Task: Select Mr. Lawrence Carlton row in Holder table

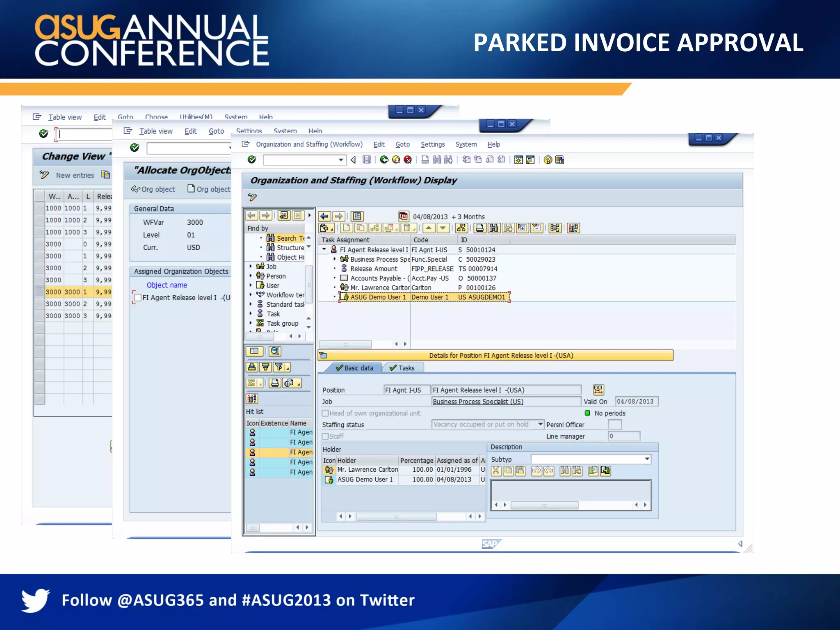Action: [404, 469]
